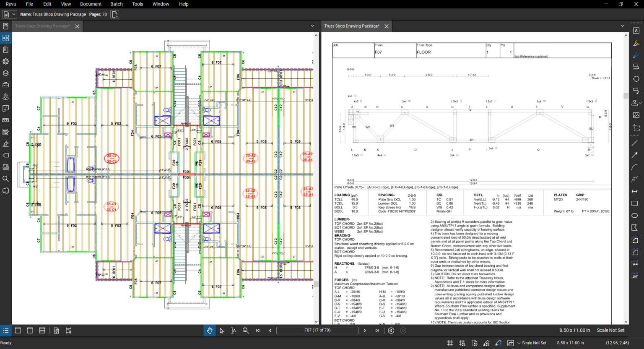Go to the next page arrow
644x349 pixels.
[x=365, y=331]
